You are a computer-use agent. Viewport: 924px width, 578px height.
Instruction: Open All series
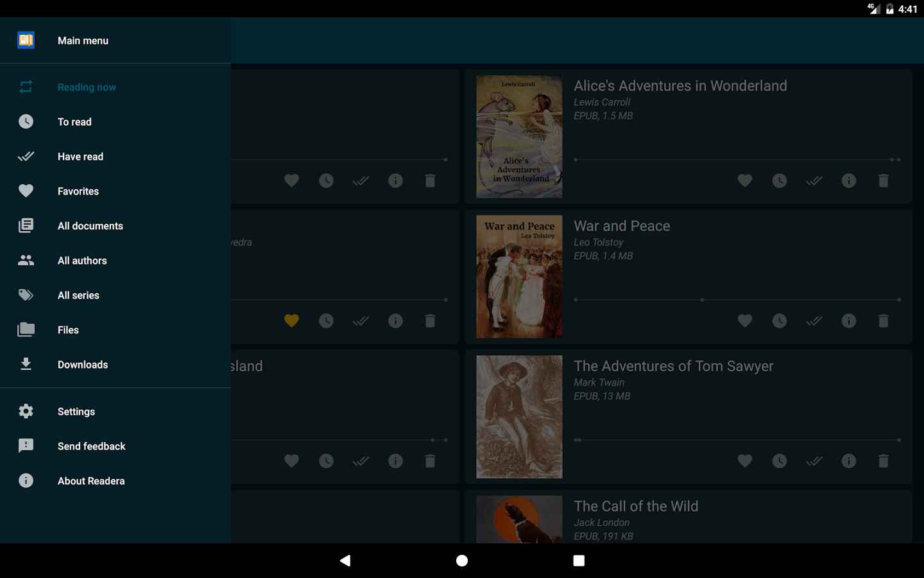point(116,295)
